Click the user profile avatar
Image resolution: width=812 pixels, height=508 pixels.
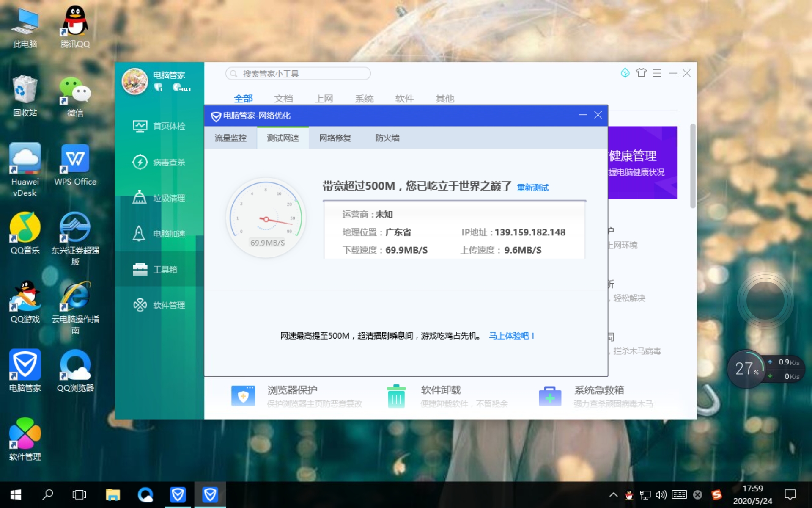(134, 80)
